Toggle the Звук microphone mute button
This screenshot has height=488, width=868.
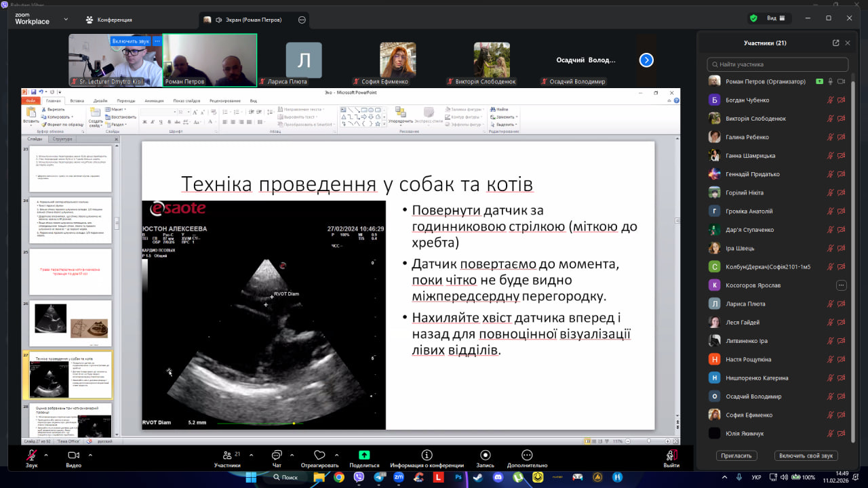pyautogui.click(x=31, y=455)
